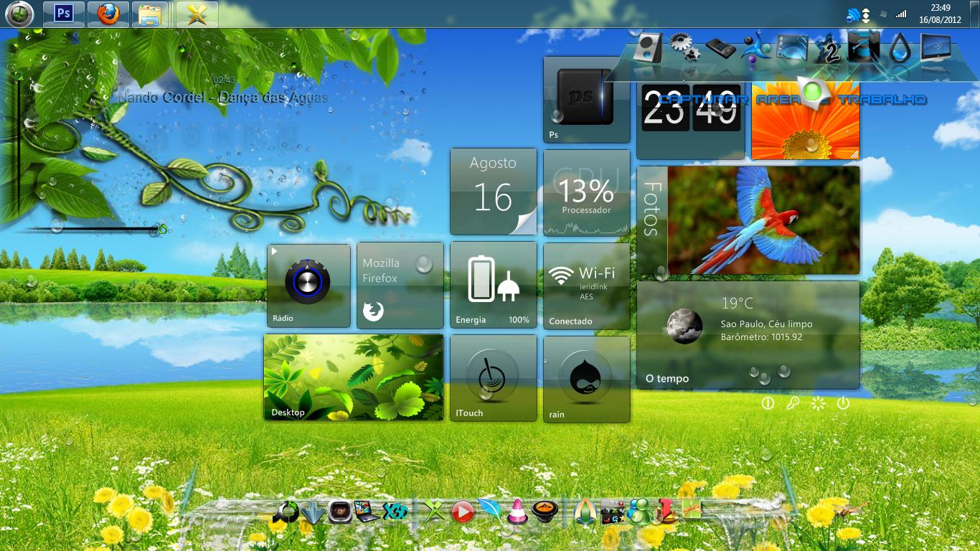The image size is (980, 551).
Task: Open the silver-framed photo dock icon
Action: tap(339, 512)
